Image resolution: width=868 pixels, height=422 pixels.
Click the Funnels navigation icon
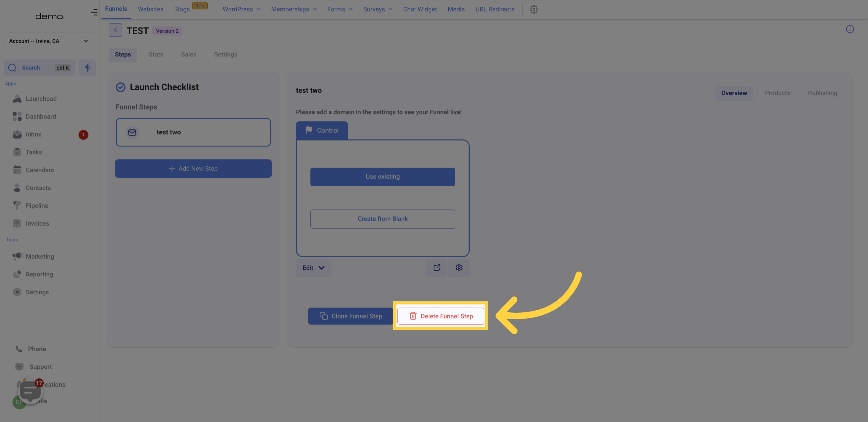(116, 10)
